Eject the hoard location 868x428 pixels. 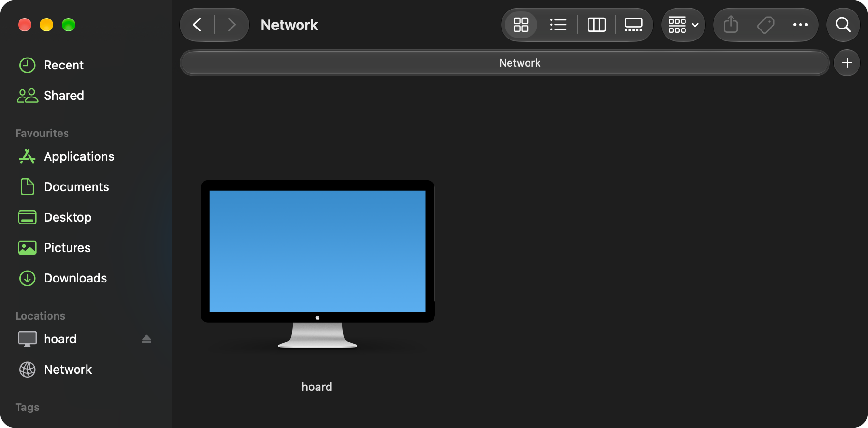tap(146, 339)
